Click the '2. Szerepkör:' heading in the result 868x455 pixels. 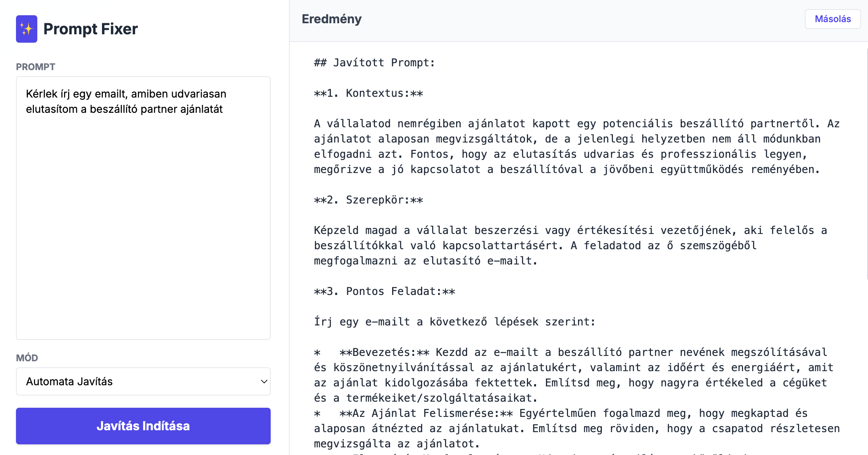(368, 200)
